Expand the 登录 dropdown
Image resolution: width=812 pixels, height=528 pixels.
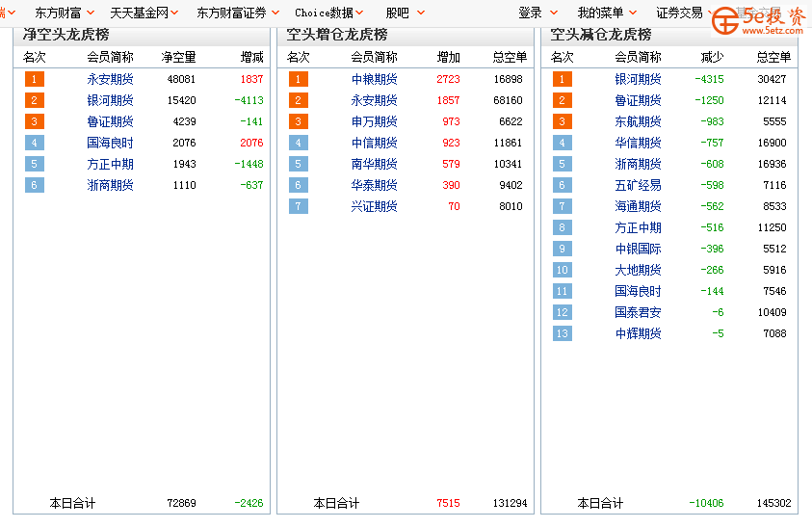tap(537, 13)
